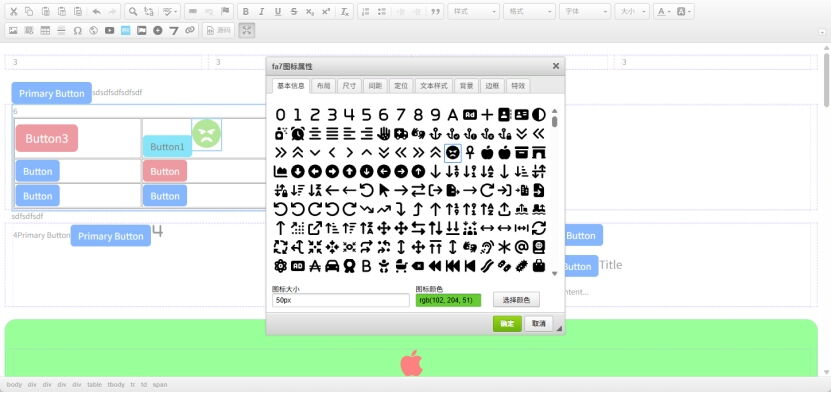Collapse the toolbar with the corner arrow
Screen dimensions: 831x393
[x=821, y=33]
